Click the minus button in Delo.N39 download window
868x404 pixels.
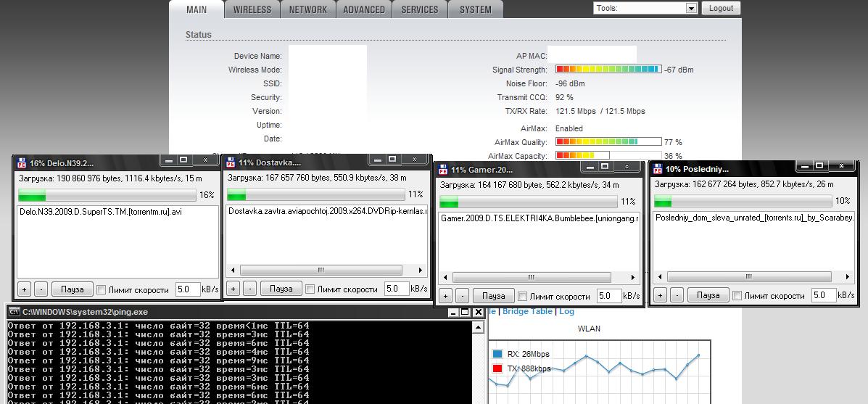coord(41,289)
